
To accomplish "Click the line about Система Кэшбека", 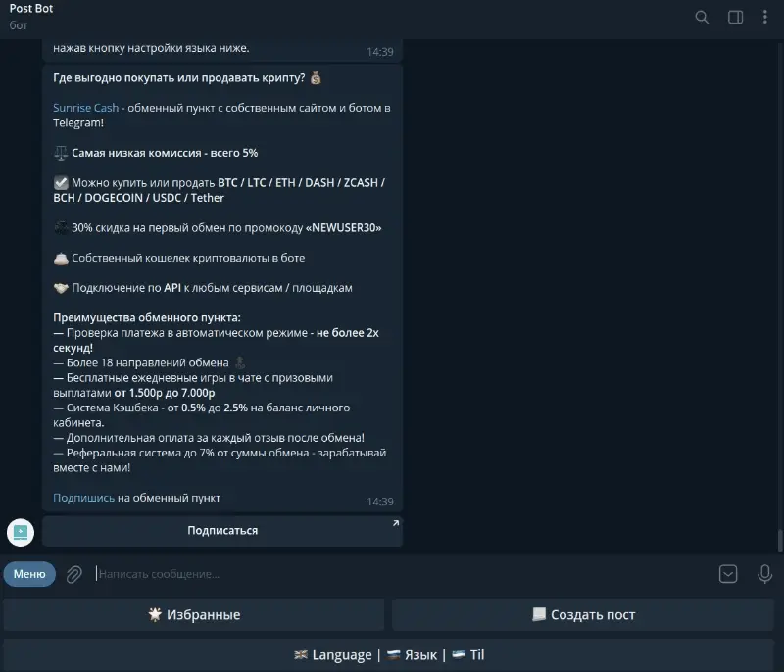I will tap(202, 415).
